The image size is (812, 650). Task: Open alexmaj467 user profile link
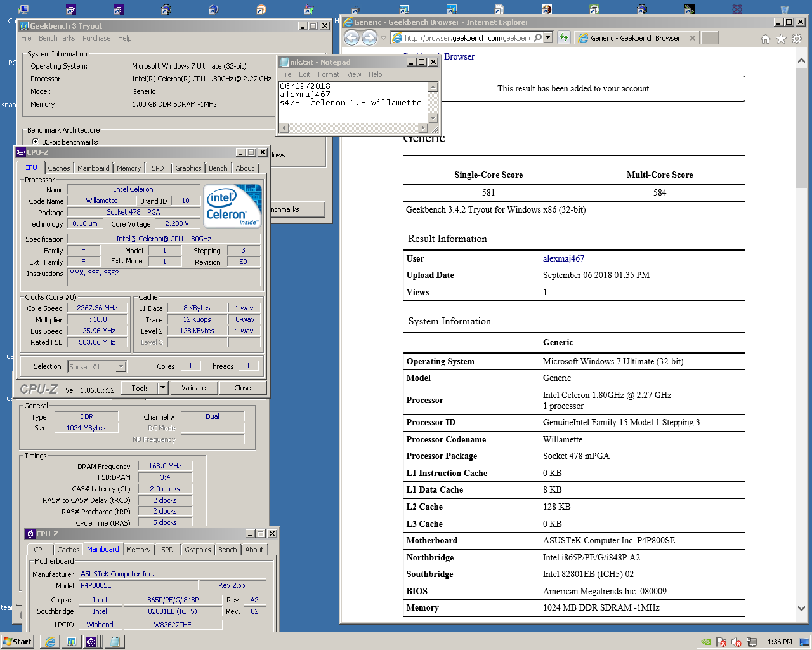tap(563, 258)
